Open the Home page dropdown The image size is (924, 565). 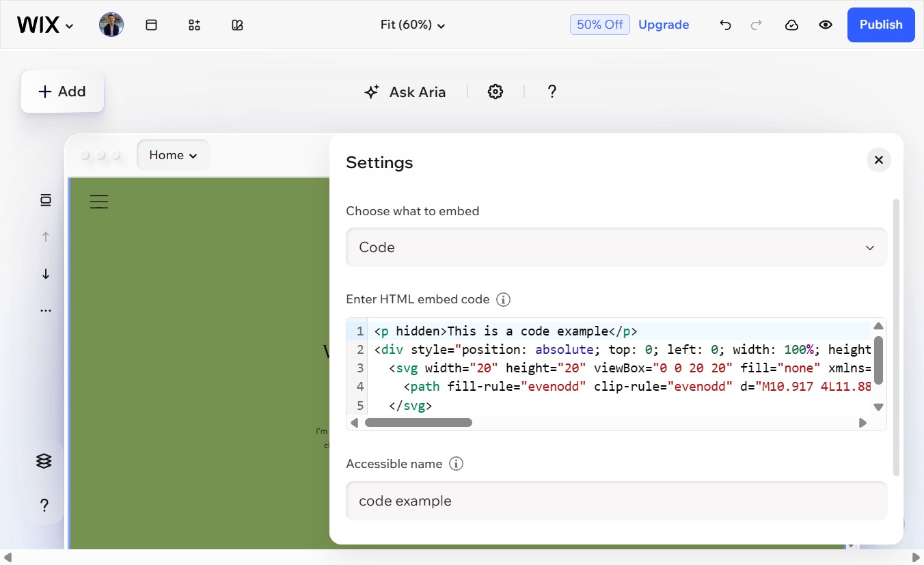click(x=173, y=155)
